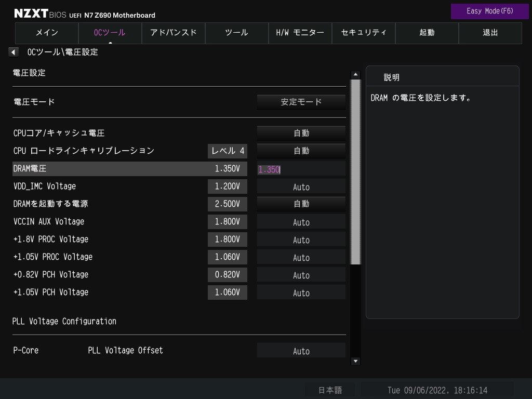Click the 2.500V current value

tap(228, 204)
